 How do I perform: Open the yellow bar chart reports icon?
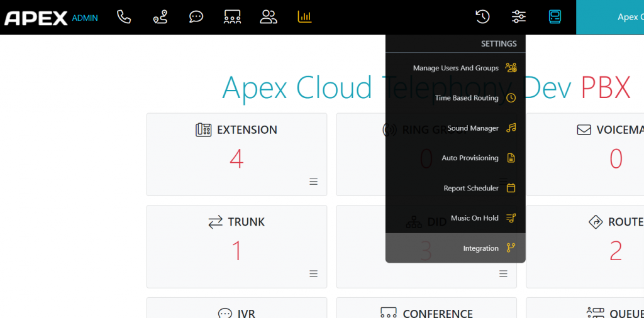pyautogui.click(x=305, y=17)
